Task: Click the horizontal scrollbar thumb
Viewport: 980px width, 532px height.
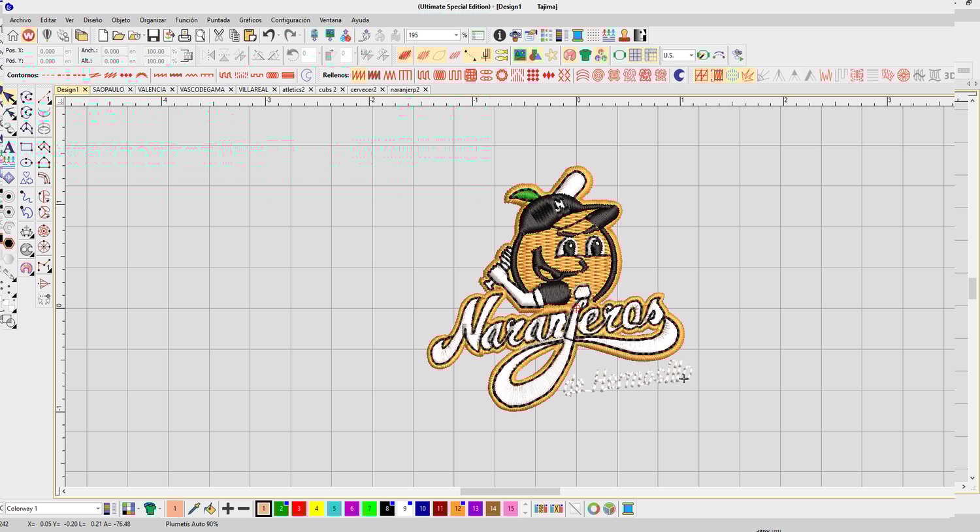Action: click(510, 492)
